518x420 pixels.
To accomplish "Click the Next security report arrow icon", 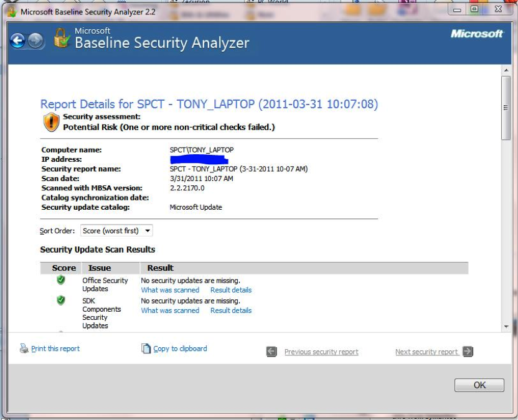I will click(x=468, y=352).
